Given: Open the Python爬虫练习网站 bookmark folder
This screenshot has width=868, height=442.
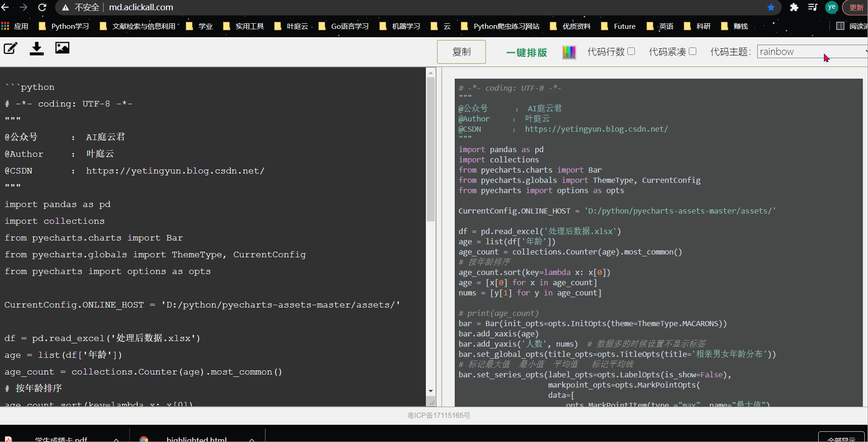Looking at the screenshot, I should coord(500,26).
